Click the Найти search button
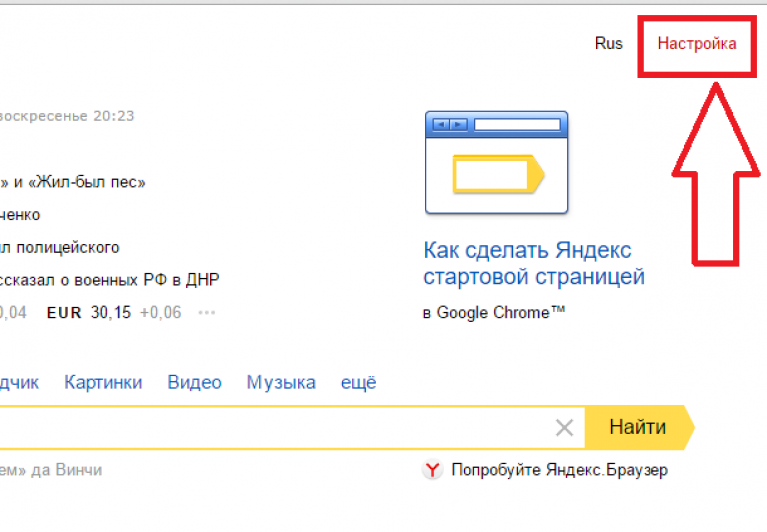This screenshot has width=767, height=532. point(640,427)
